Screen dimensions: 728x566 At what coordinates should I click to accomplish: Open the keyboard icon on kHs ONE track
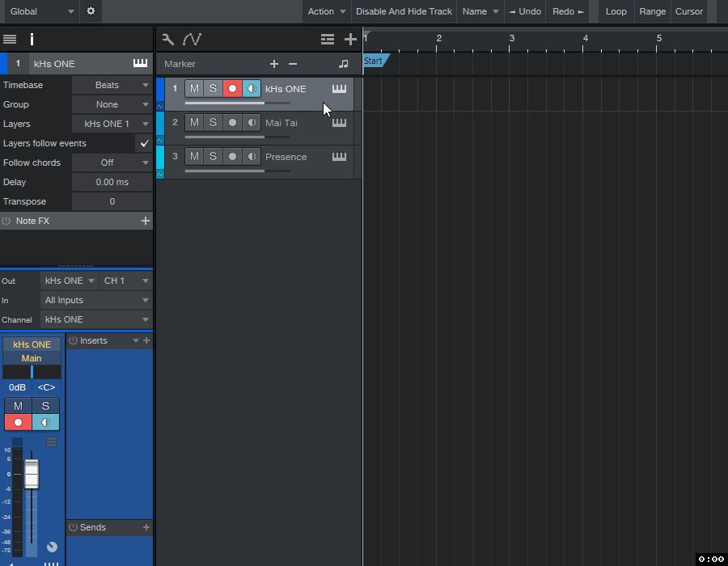pyautogui.click(x=339, y=89)
